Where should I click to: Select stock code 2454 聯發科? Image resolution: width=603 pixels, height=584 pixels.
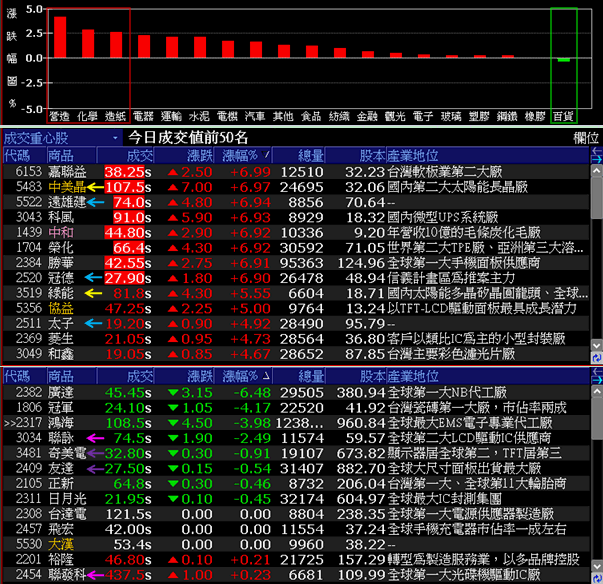29,575
